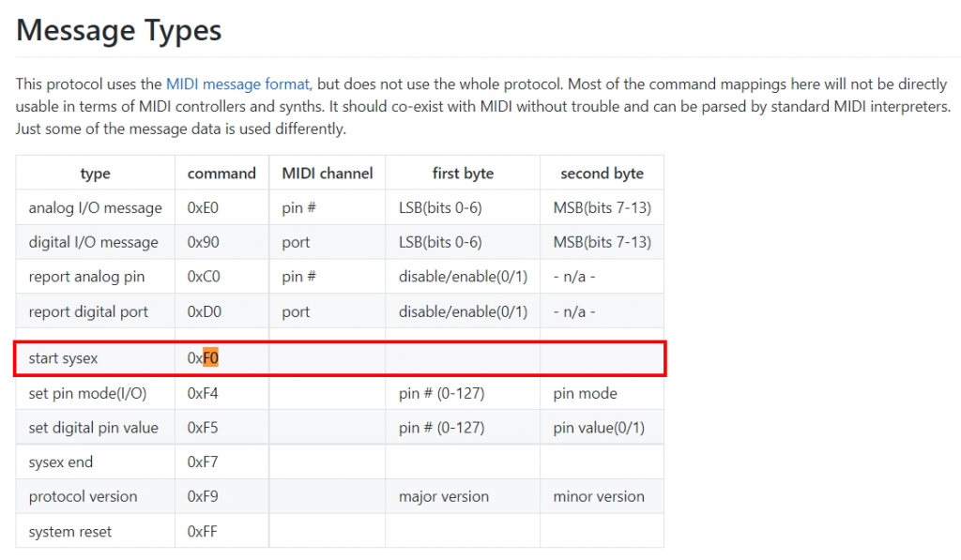The image size is (961, 560).
Task: Open the MIDI message format link
Action: pos(237,83)
